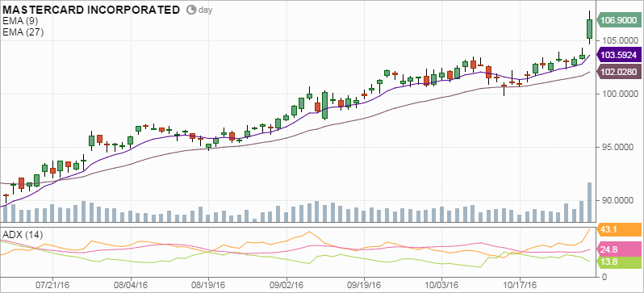
Task: Click the 07/21/16 date label
Action: point(52,285)
